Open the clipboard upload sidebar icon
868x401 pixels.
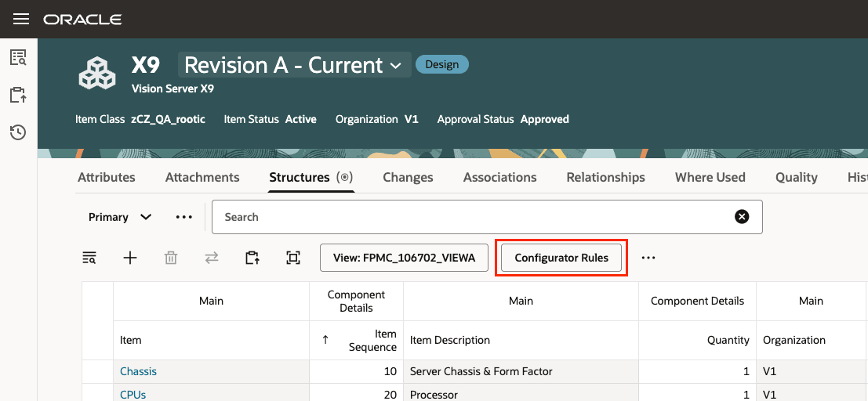coord(18,95)
